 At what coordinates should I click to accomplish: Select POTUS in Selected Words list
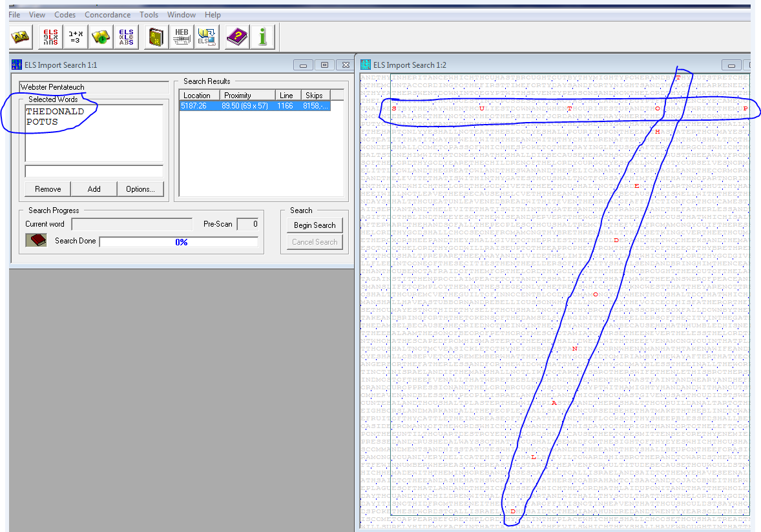click(42, 122)
